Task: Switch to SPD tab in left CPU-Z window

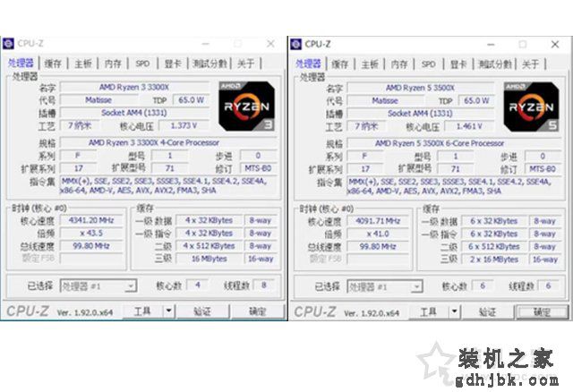Action: point(142,64)
